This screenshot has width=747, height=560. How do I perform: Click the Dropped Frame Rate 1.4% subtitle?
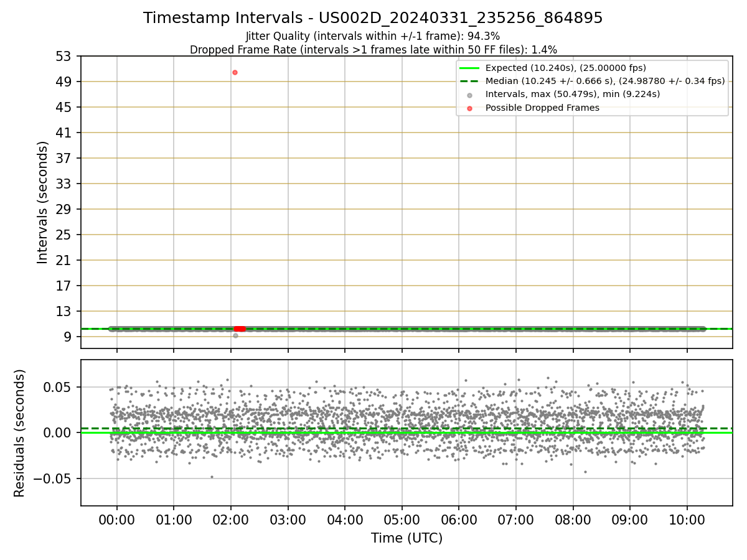tap(373, 49)
